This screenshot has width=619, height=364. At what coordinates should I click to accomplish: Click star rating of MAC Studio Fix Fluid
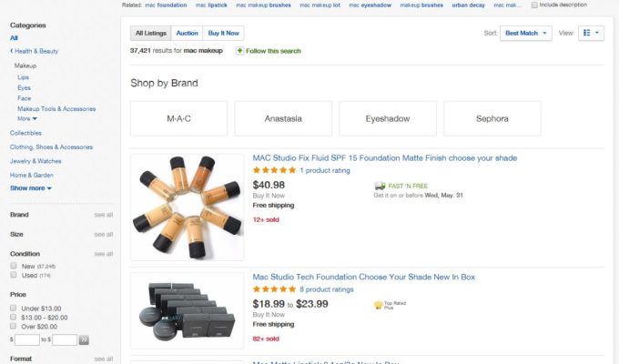click(274, 170)
